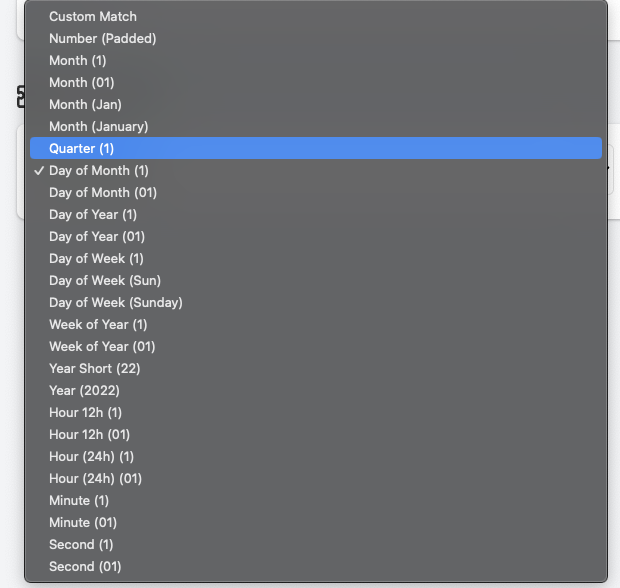Pick Day of Year (1) option
The width and height of the screenshot is (620, 588).
tap(93, 215)
